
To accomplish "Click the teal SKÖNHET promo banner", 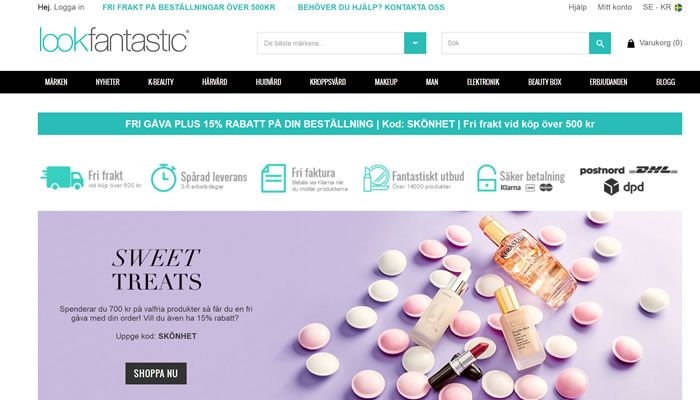I will click(360, 124).
